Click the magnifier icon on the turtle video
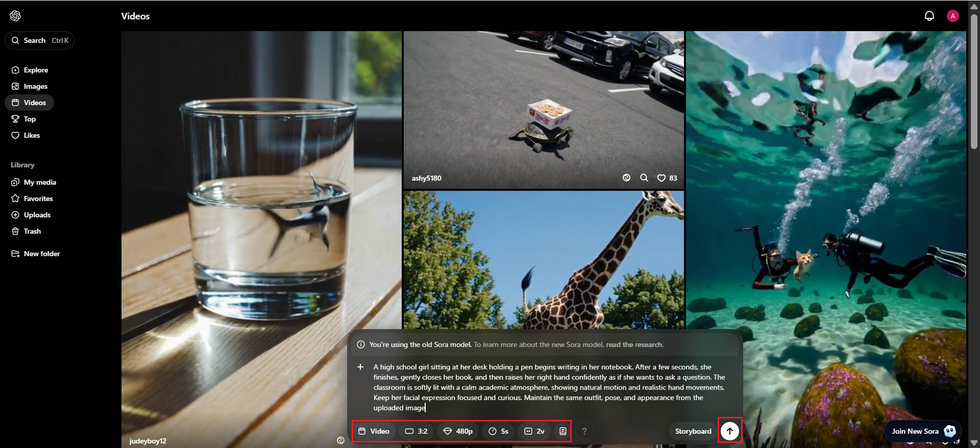 (x=644, y=178)
